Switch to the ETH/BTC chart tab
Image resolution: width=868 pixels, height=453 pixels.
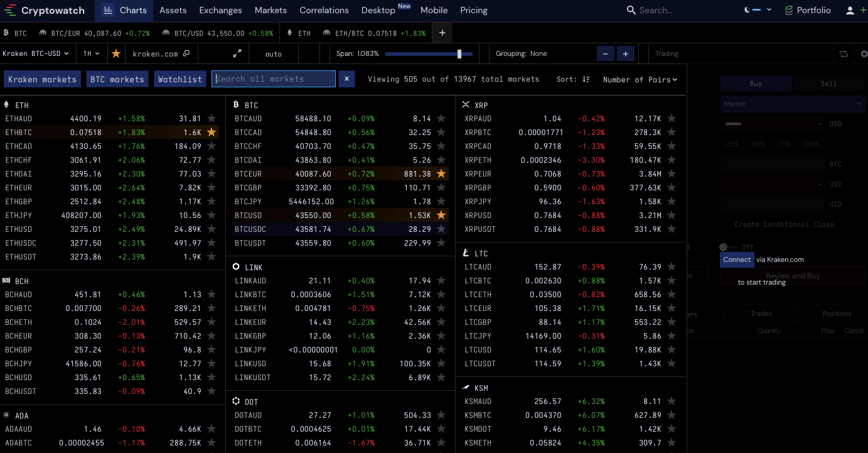[x=374, y=33]
